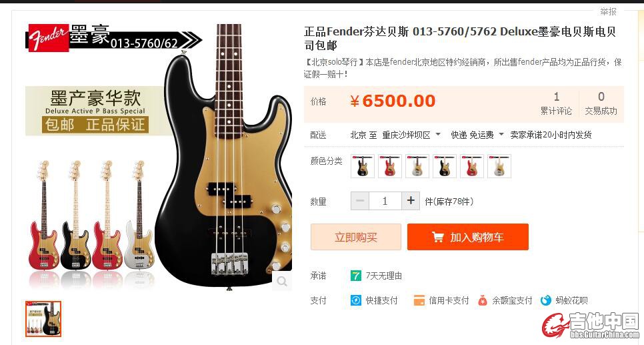The height and width of the screenshot is (345, 644).
Task: Select the first black bass color option
Action: (363, 166)
